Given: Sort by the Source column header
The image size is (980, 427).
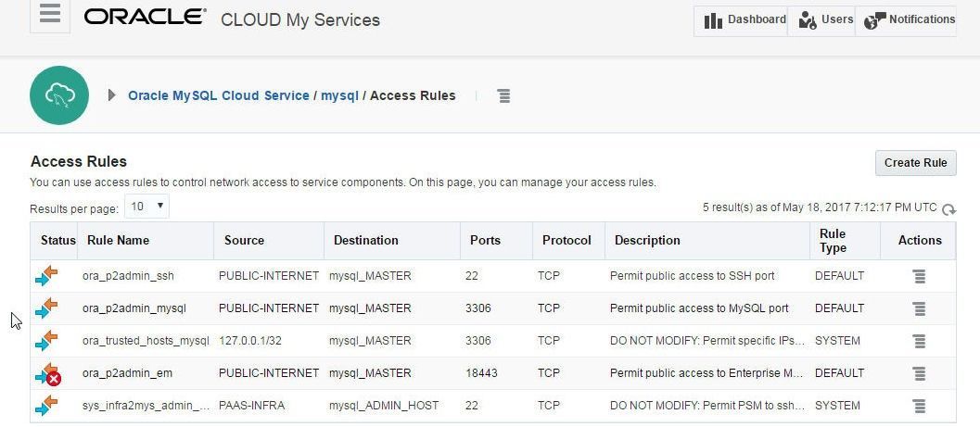Looking at the screenshot, I should [x=245, y=240].
